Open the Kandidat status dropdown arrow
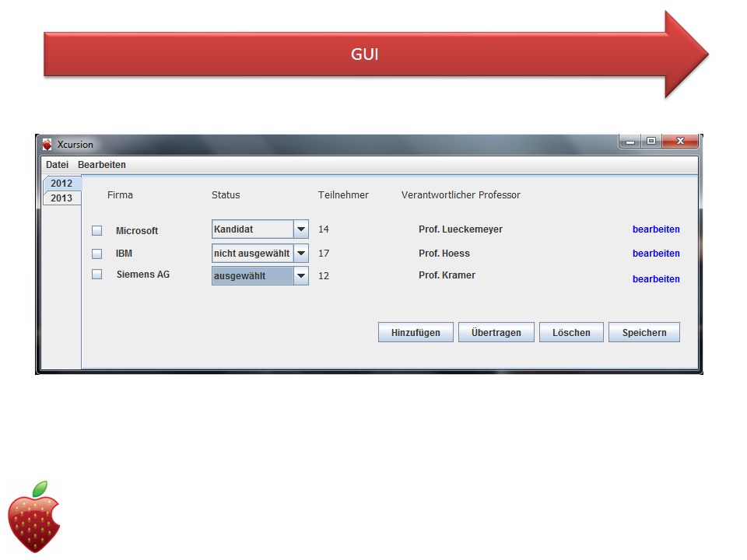Viewport: 747px width, 560px height. tap(301, 229)
